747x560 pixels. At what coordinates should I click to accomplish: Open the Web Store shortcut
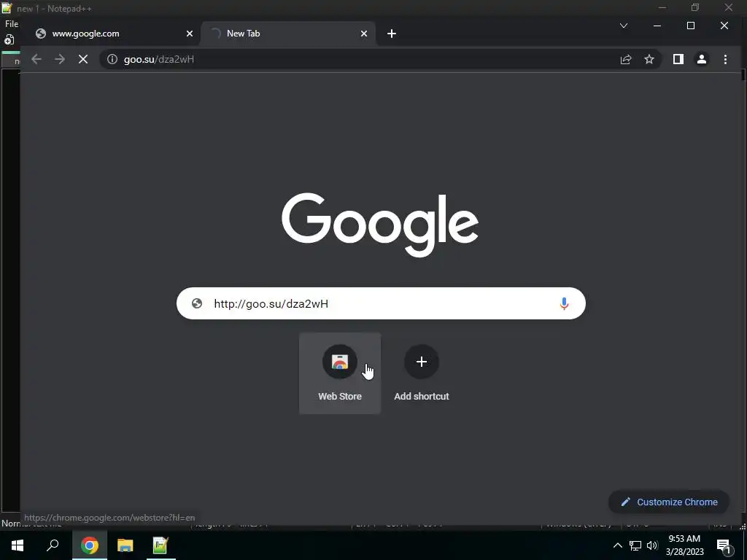point(340,373)
